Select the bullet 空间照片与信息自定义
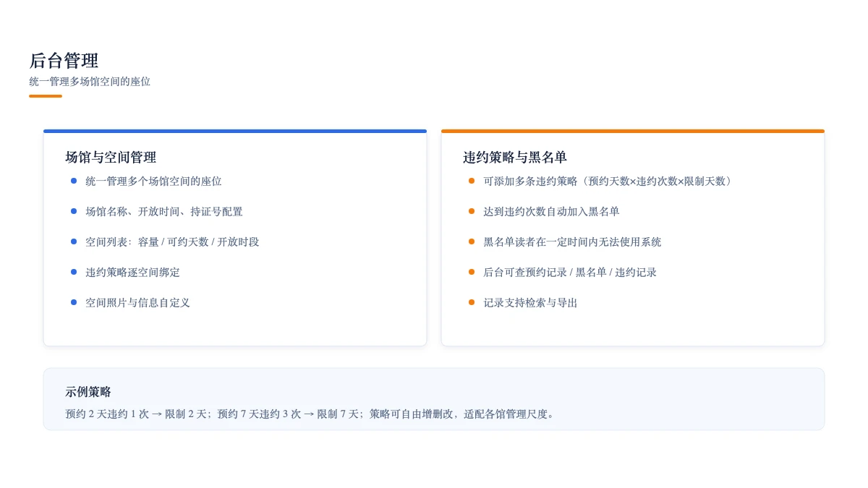Screen dimensions: 868x488 (x=137, y=303)
